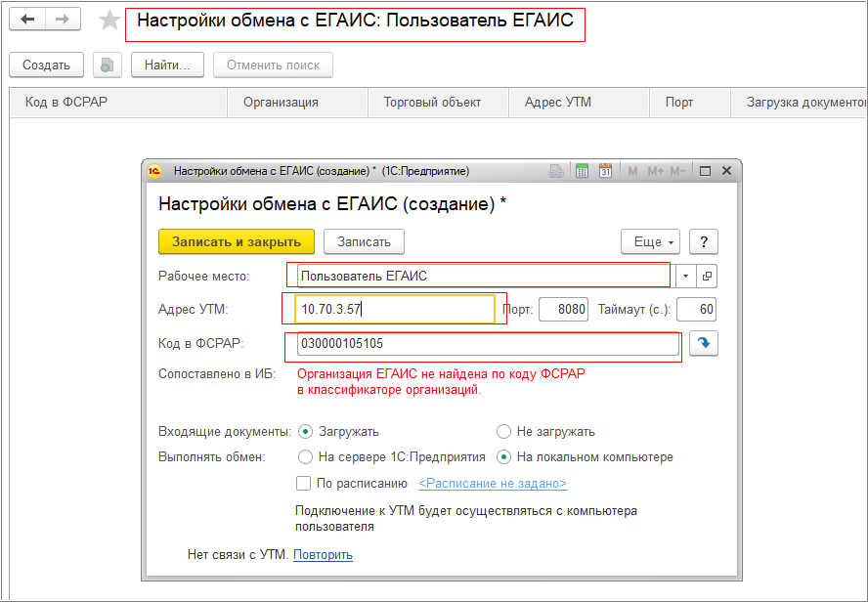Click the page title Настройки обмена с ЕГАИС: Пользователь ЕГАИС
868x602 pixels.
pos(355,21)
